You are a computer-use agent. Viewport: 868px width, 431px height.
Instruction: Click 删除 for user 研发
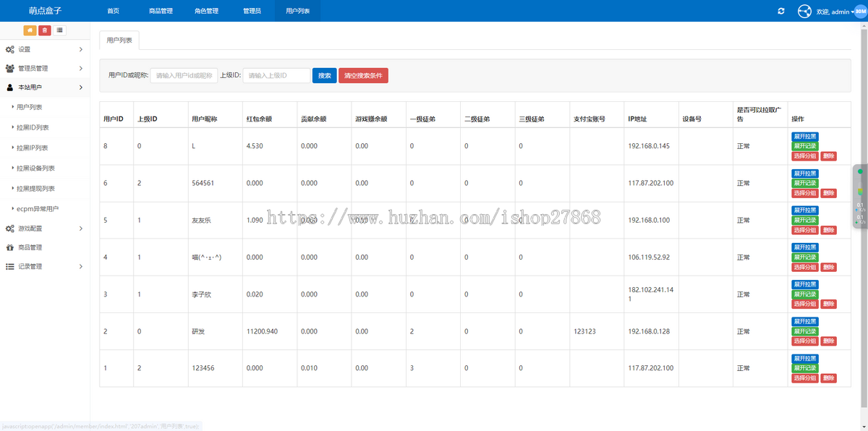pyautogui.click(x=829, y=341)
